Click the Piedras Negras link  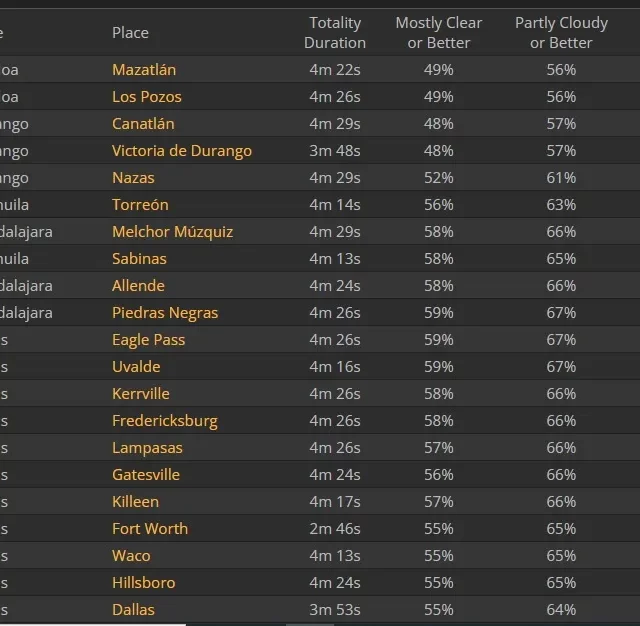pos(165,313)
